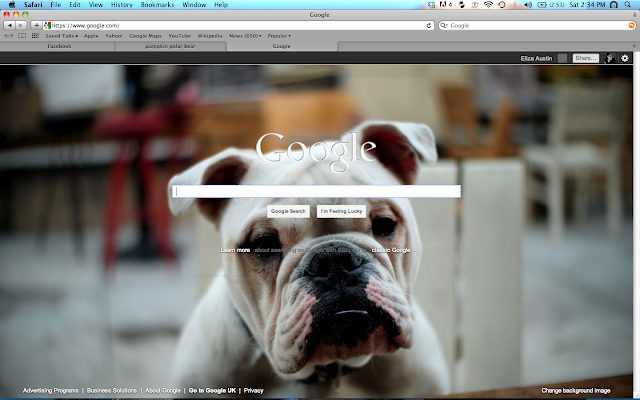Open the Bookmarks menu

pyautogui.click(x=157, y=5)
